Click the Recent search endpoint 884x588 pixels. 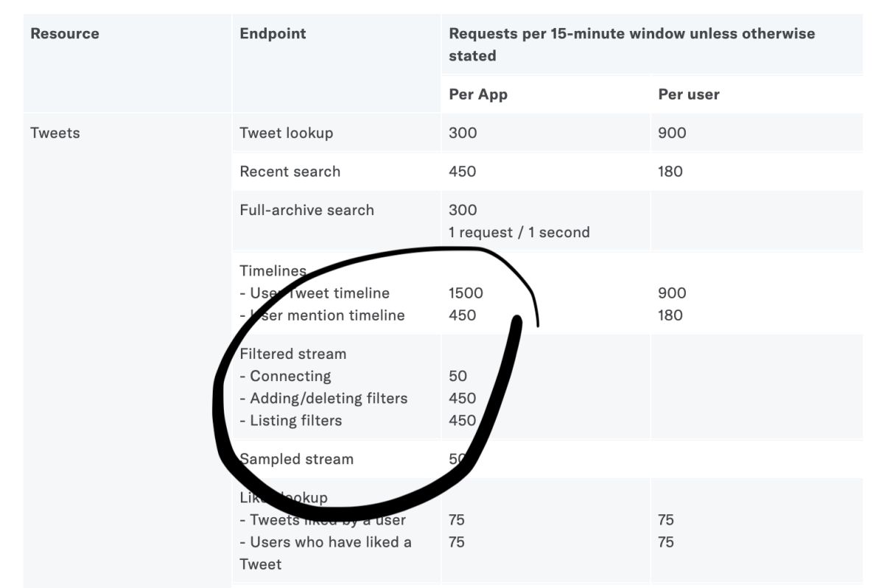[290, 172]
